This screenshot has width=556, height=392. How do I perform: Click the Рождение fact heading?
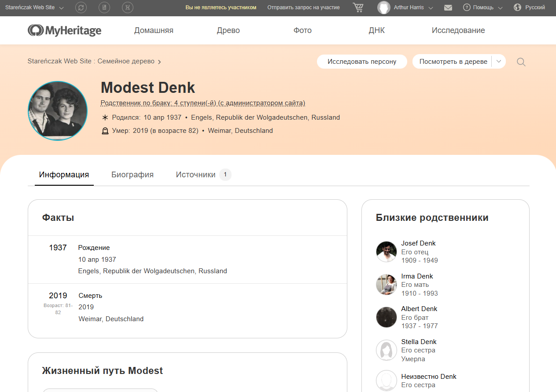(x=94, y=248)
